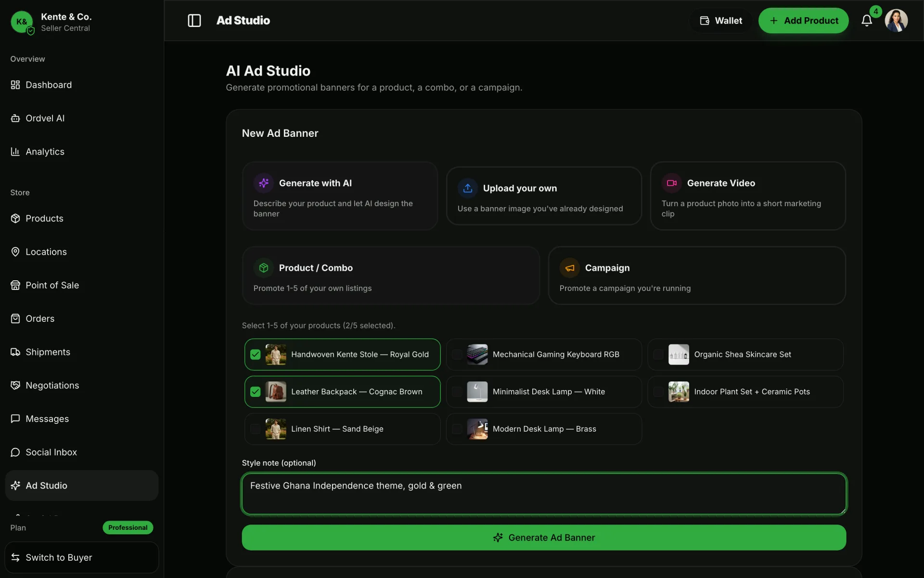The height and width of the screenshot is (578, 924).
Task: Choose the Campaign target card
Action: (x=697, y=276)
